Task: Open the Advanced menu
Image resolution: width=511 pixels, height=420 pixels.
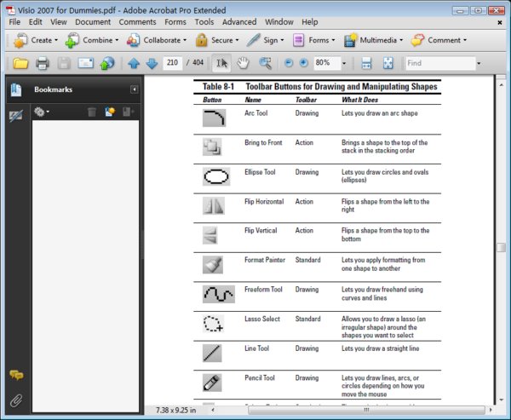Action: click(x=239, y=21)
